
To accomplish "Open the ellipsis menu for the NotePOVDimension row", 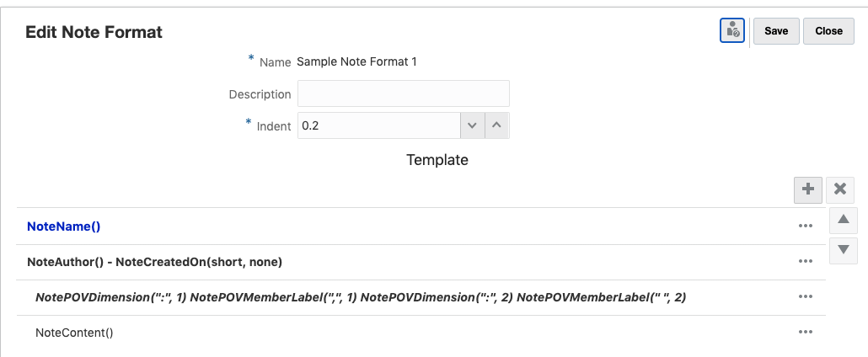I will point(806,297).
